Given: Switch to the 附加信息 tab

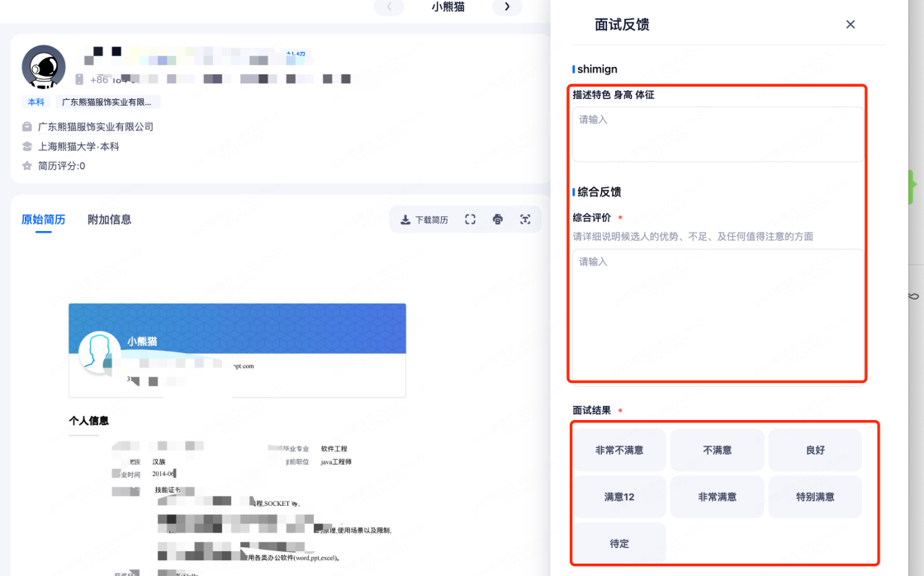Looking at the screenshot, I should (x=109, y=220).
